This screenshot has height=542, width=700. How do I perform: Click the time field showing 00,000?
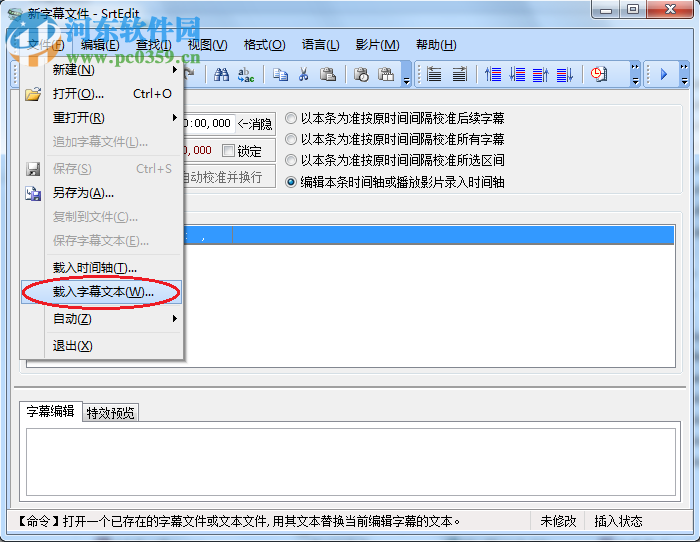pyautogui.click(x=208, y=124)
